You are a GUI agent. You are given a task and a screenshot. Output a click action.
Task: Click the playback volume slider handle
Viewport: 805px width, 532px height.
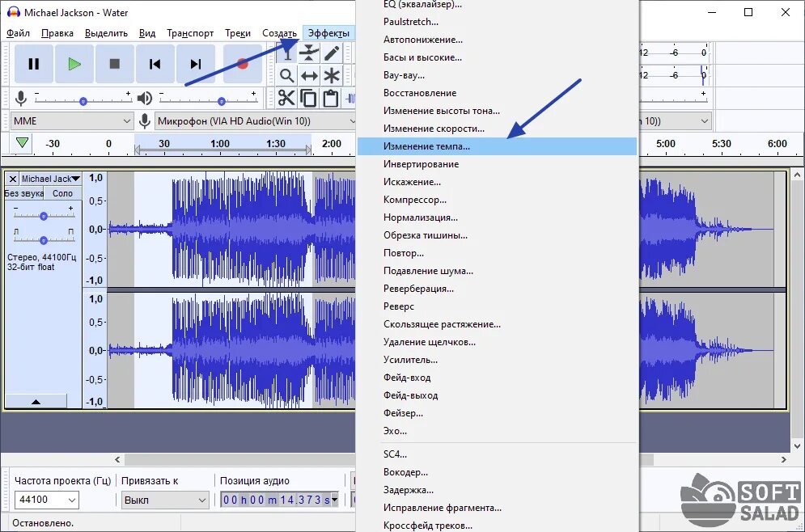click(221, 102)
